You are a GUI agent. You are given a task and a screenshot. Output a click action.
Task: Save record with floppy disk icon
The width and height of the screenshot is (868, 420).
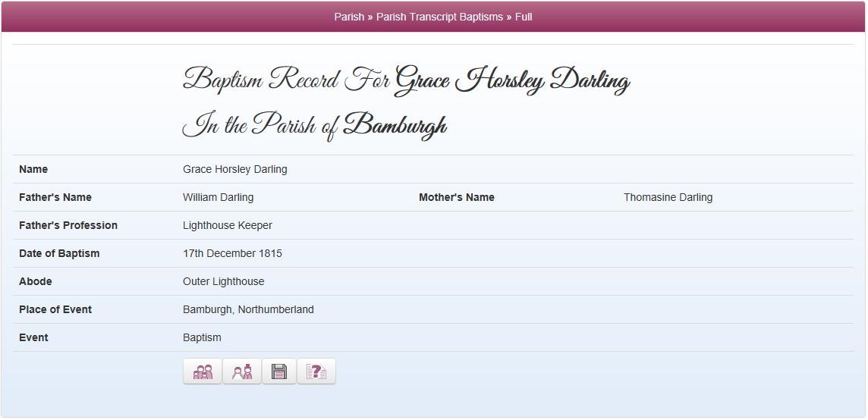click(279, 371)
